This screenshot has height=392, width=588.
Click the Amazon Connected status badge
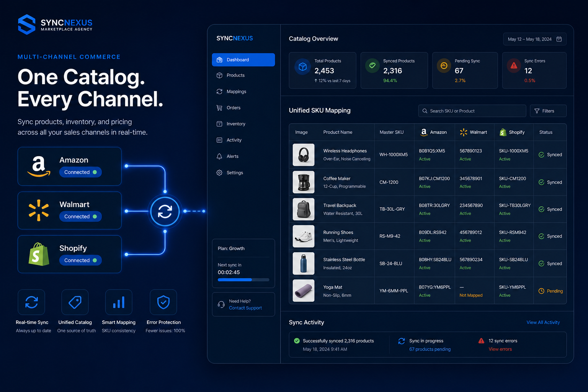tap(80, 172)
